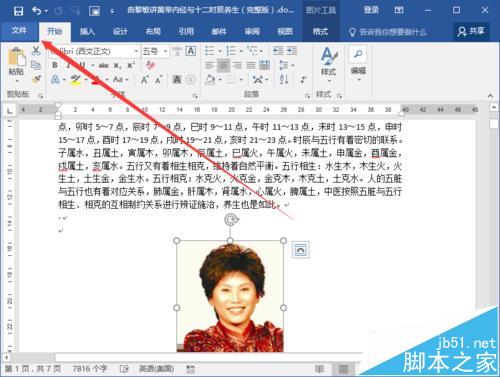Align paragraph to the right
500x377 pixels.
(x=237, y=65)
